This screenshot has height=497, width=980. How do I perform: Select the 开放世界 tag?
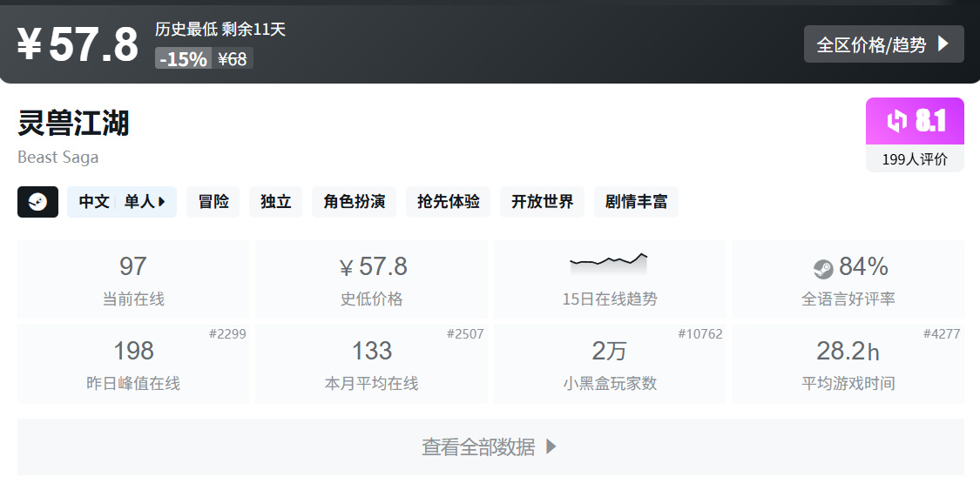542,202
